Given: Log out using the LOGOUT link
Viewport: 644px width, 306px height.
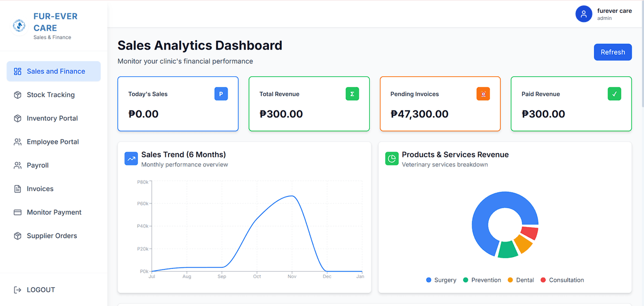Looking at the screenshot, I should point(41,290).
